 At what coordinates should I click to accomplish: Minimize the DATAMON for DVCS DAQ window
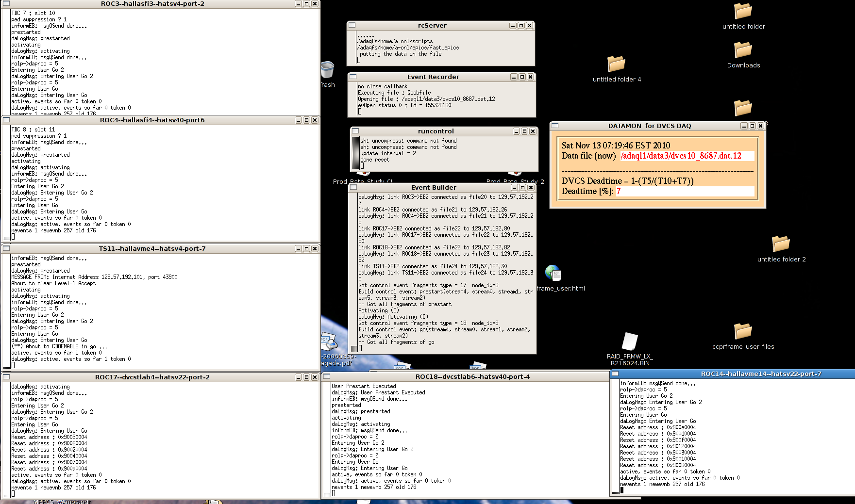tap(744, 126)
